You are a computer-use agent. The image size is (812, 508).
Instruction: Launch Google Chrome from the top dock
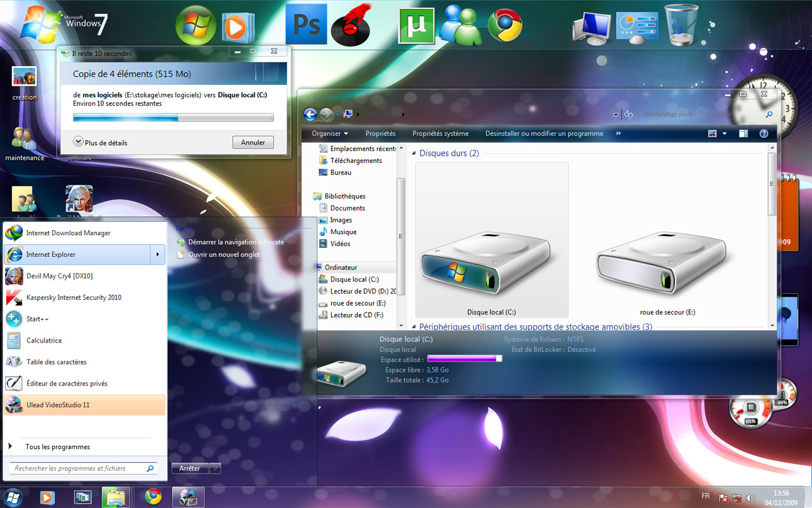click(x=505, y=25)
